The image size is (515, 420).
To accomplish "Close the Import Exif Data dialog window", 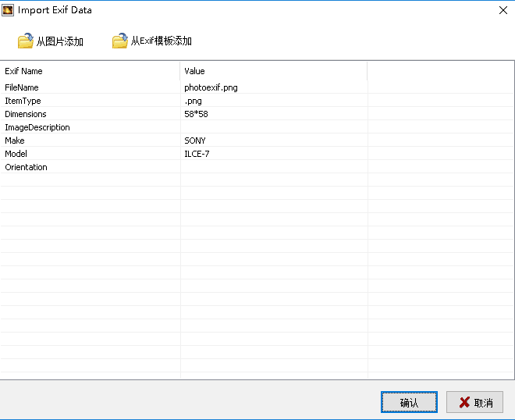I will 502,10.
